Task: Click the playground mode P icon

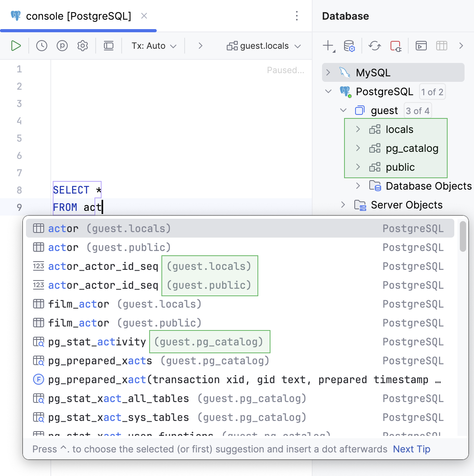Action: pos(62,46)
